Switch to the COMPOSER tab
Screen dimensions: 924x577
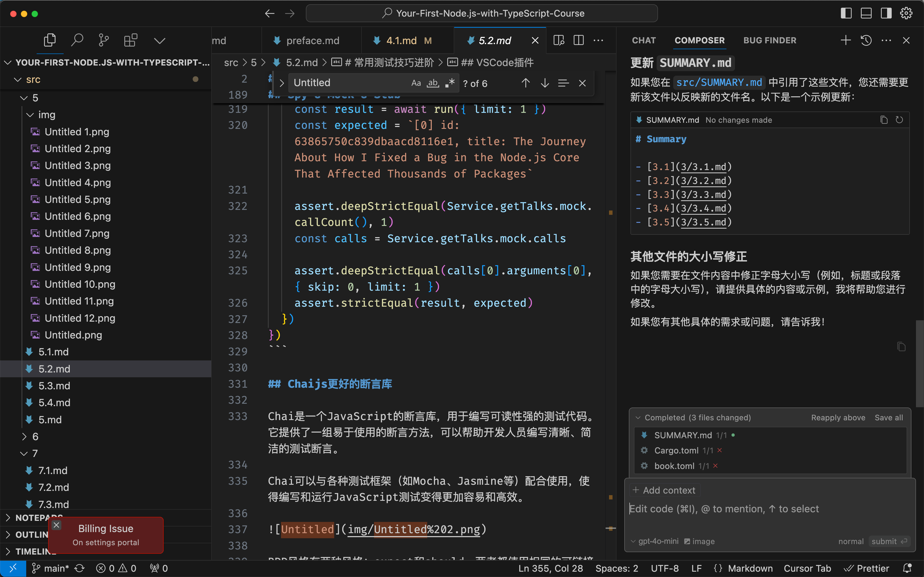(x=699, y=40)
